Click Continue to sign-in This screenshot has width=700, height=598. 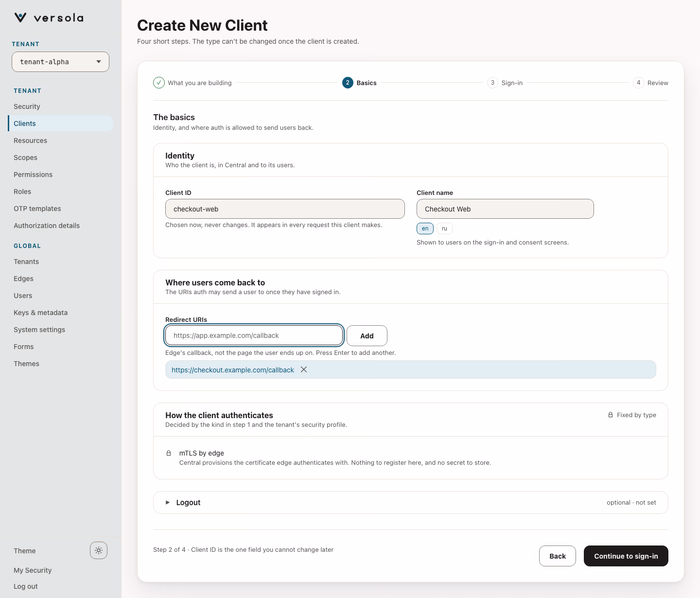[x=626, y=556]
